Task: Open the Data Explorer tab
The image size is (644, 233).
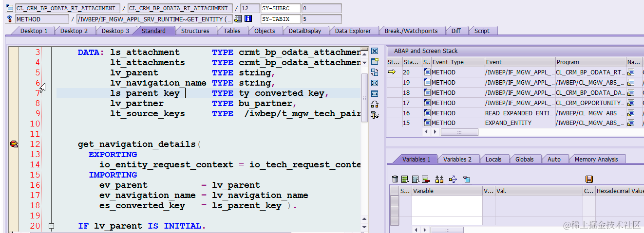Action: pos(353,31)
